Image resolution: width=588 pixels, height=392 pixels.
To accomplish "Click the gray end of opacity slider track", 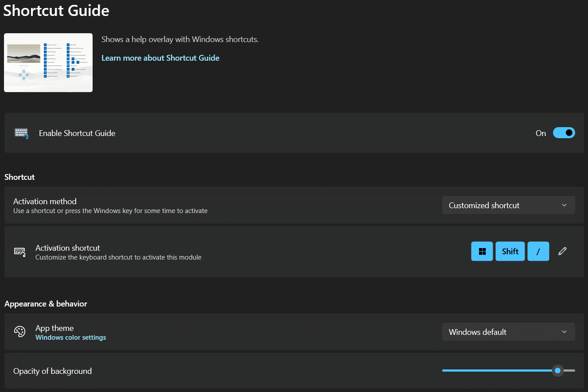I will coord(570,371).
